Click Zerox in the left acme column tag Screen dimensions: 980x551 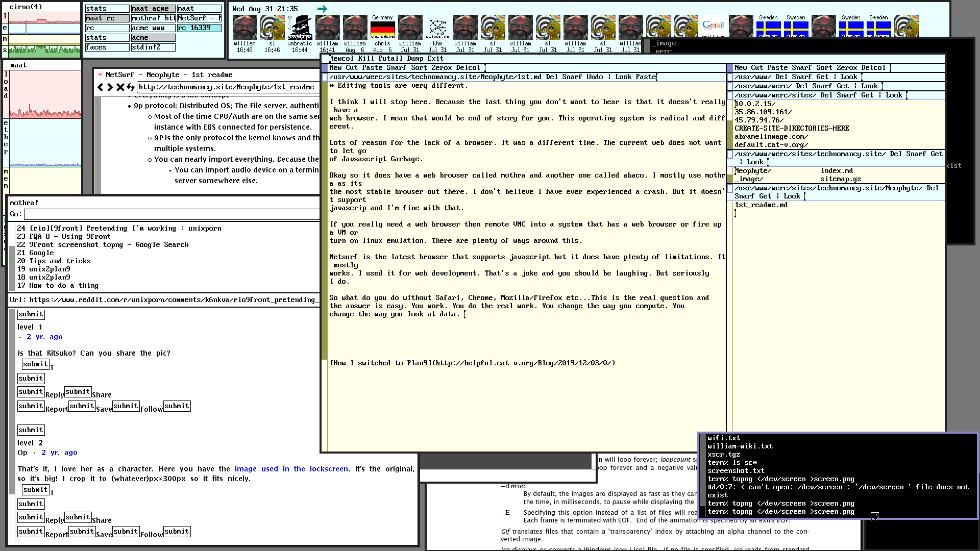pos(442,68)
